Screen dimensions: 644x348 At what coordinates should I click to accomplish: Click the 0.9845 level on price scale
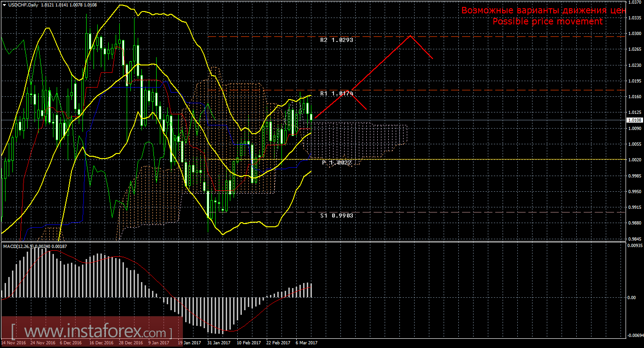point(633,239)
